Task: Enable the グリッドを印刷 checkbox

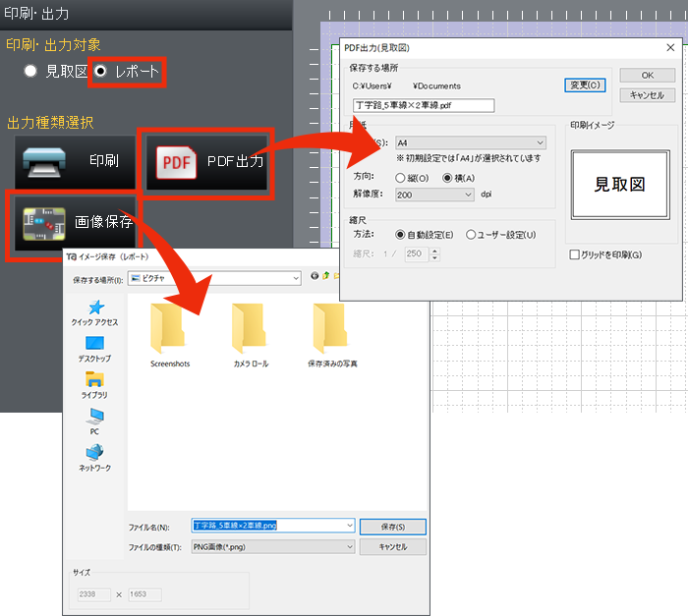Action: tap(575, 255)
